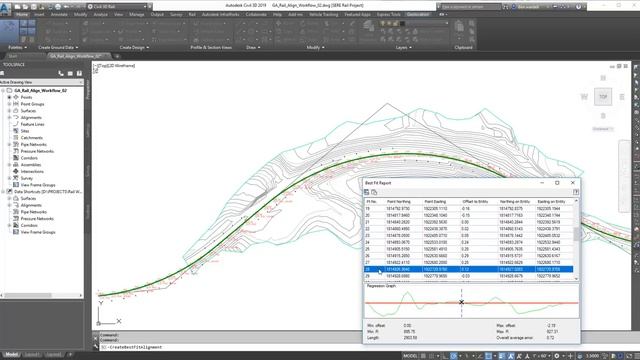Image resolution: width=640 pixels, height=360 pixels.
Task: Open the Home ribbon tab
Action: (x=22, y=14)
